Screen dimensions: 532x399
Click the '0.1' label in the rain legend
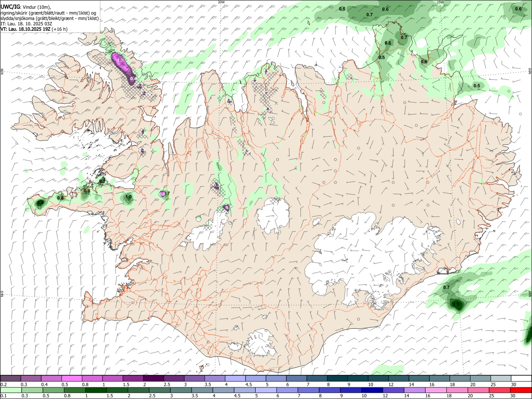coord(4,396)
